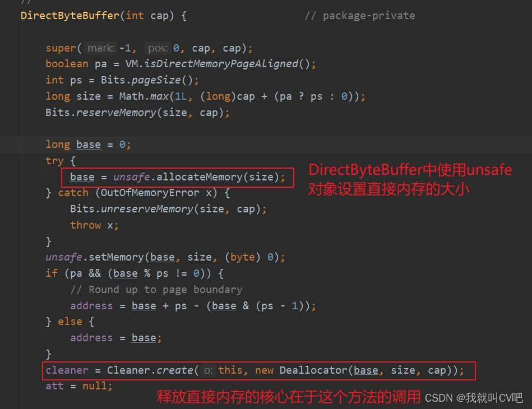Click the 'long base = 0;' declaration line
The height and width of the screenshot is (409, 532).
tap(88, 145)
